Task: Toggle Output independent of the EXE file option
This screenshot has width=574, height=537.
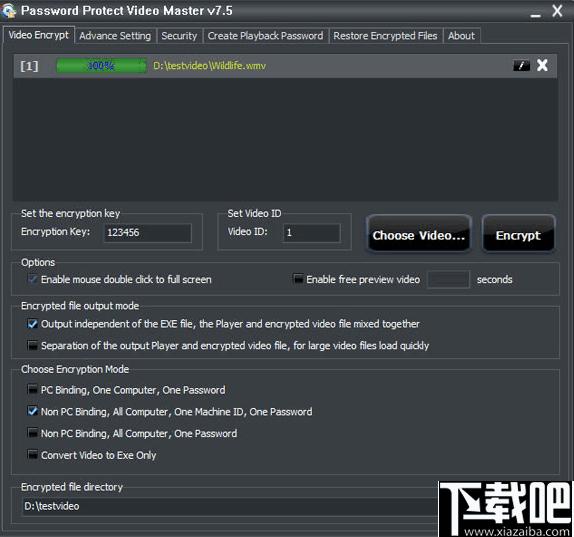Action: pos(33,324)
